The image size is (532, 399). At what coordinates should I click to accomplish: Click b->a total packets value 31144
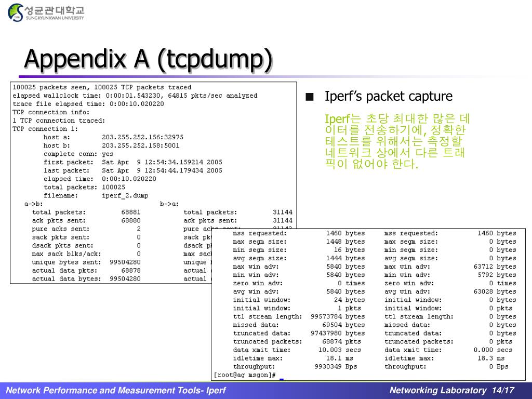click(282, 212)
